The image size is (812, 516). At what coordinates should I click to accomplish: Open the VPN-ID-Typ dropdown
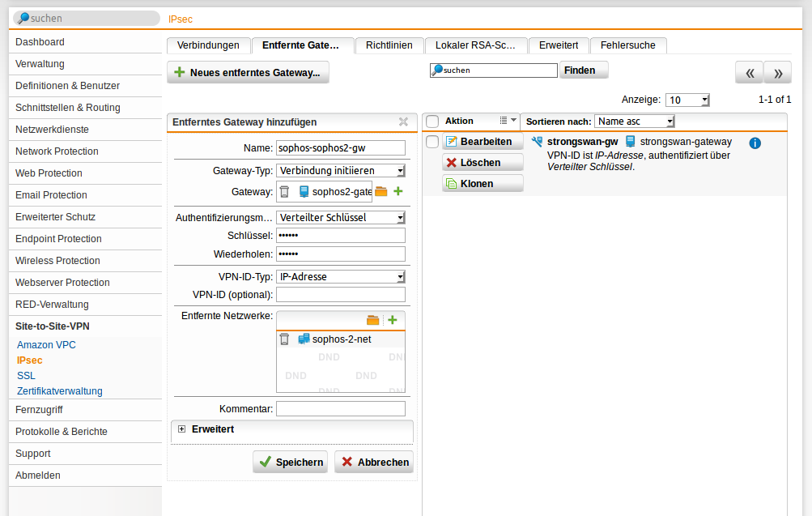[x=398, y=276]
